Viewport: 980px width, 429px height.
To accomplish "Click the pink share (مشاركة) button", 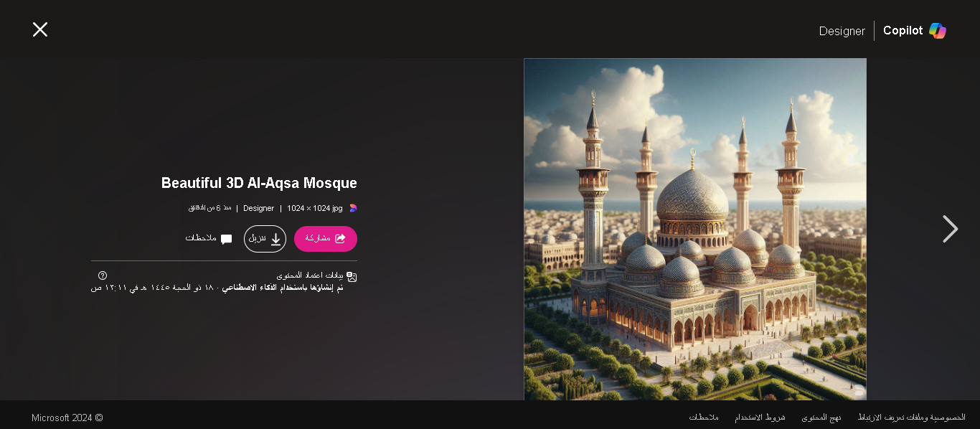I will tap(326, 239).
